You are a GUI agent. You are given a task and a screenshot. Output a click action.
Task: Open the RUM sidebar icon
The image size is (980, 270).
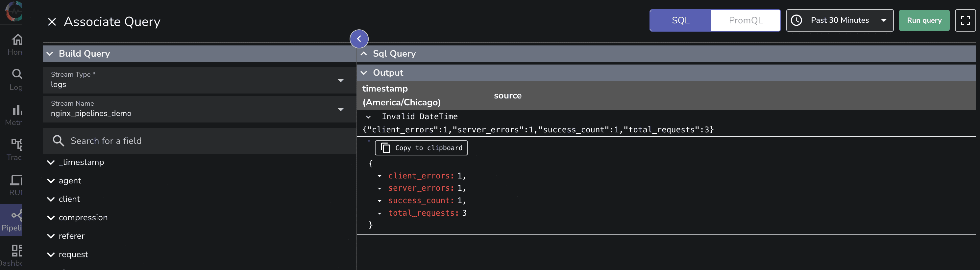(x=17, y=180)
